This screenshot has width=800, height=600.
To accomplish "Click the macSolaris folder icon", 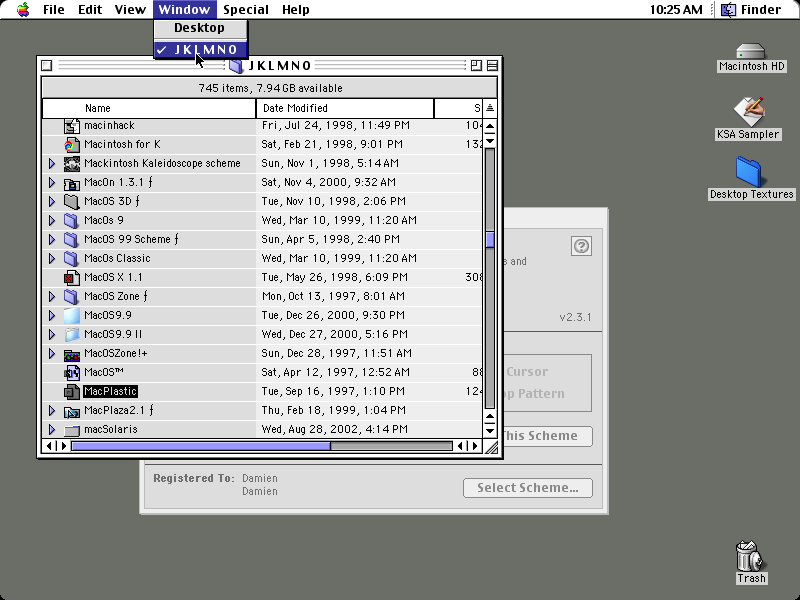I will [x=72, y=430].
